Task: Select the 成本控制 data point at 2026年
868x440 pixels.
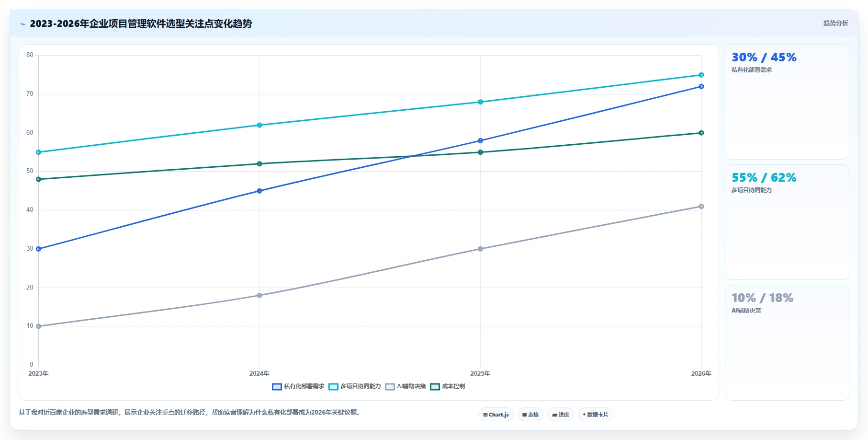Action: click(x=701, y=133)
